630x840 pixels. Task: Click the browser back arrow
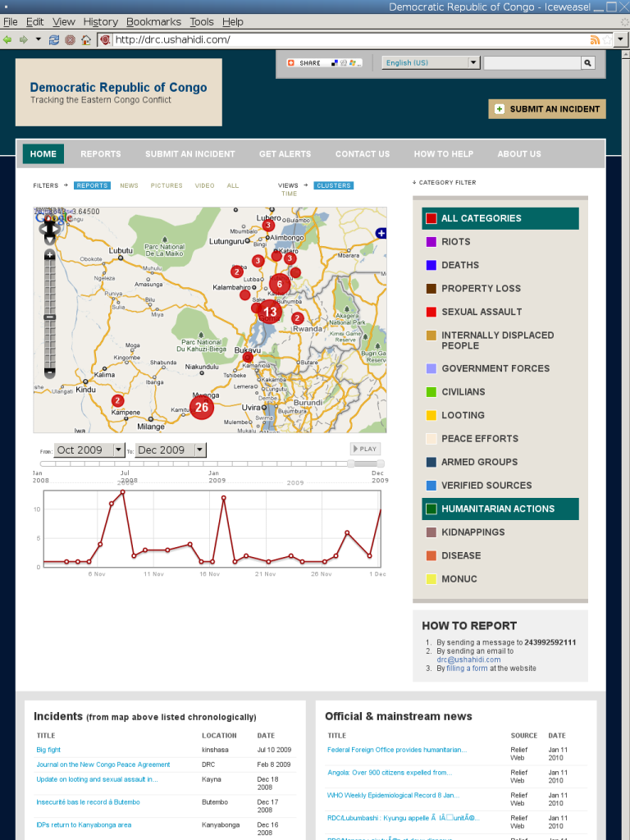(7, 39)
